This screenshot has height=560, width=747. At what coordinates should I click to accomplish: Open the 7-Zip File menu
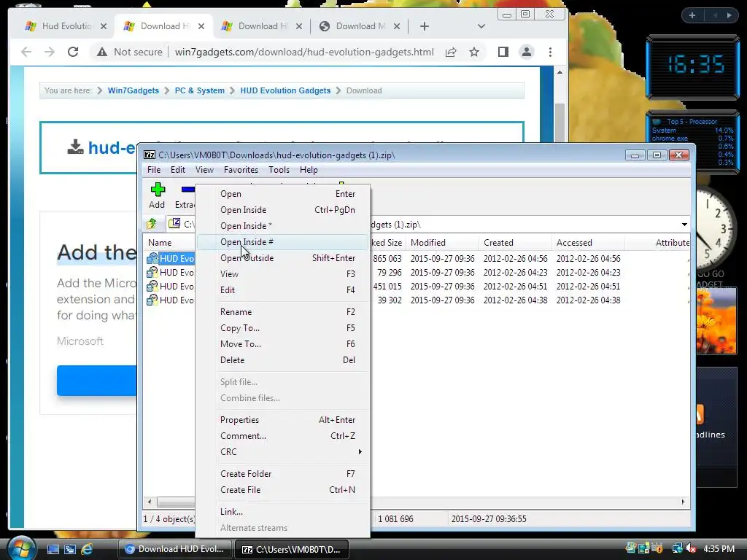pos(153,169)
